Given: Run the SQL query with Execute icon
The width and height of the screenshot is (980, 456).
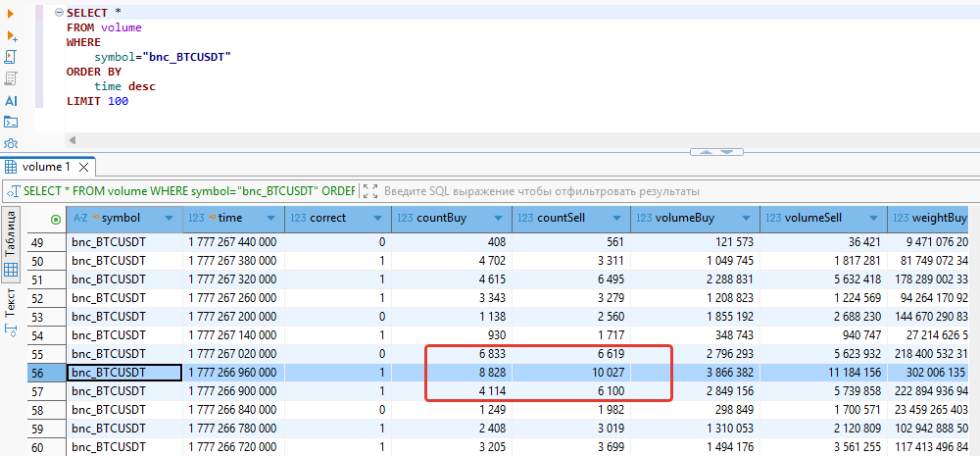Looking at the screenshot, I should (12, 13).
